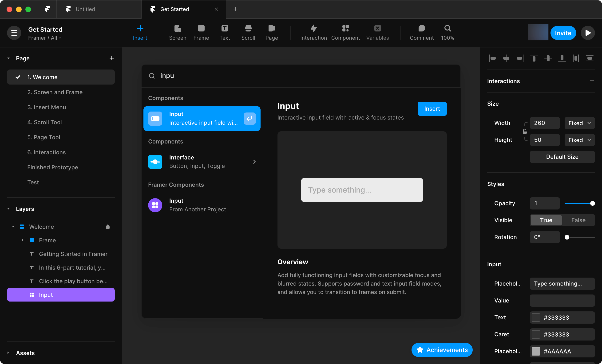Set Visible to True
602x364 pixels.
(x=546, y=220)
